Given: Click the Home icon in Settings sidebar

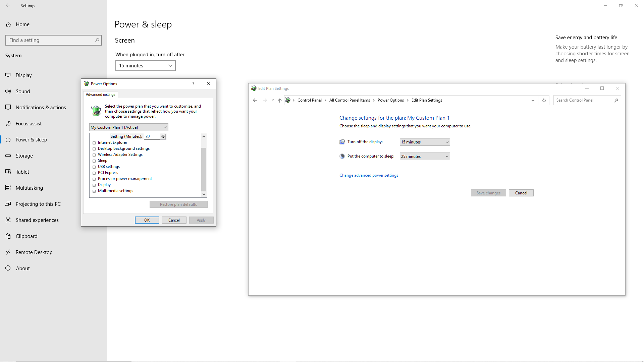Looking at the screenshot, I should pyautogui.click(x=8, y=24).
